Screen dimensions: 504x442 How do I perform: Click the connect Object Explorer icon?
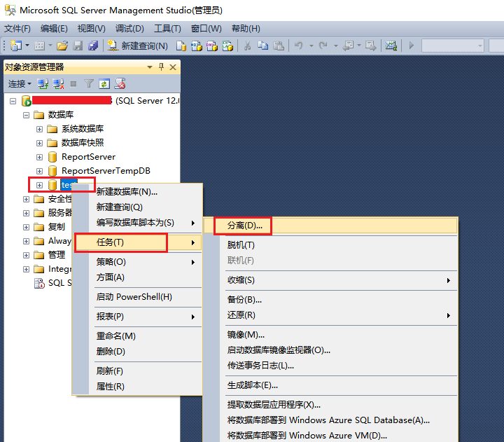(x=43, y=83)
